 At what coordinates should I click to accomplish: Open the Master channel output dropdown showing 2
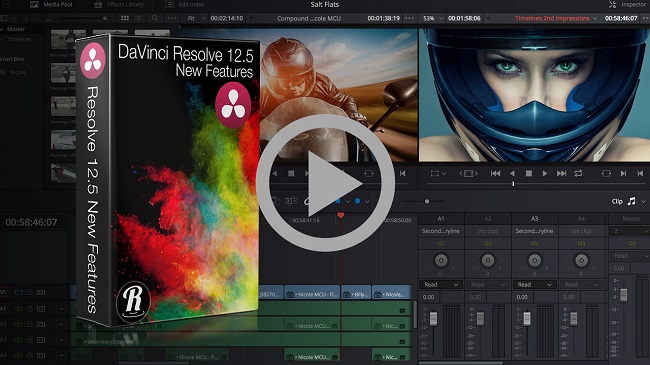[x=630, y=231]
